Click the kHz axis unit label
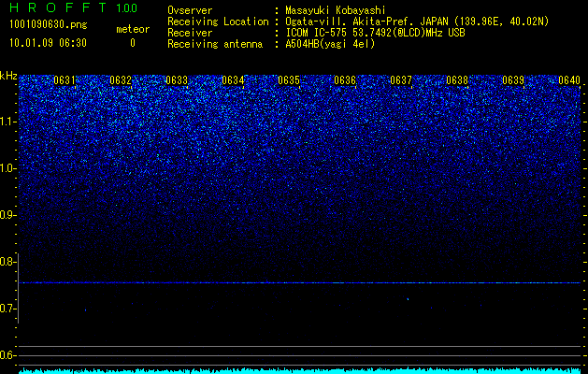Screen dimensions: 588x374 point(8,76)
